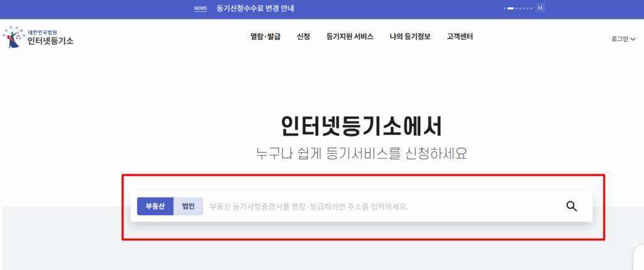Viewport: 644px width, 270px height.
Task: Open the 열람·발급 menu
Action: [265, 37]
